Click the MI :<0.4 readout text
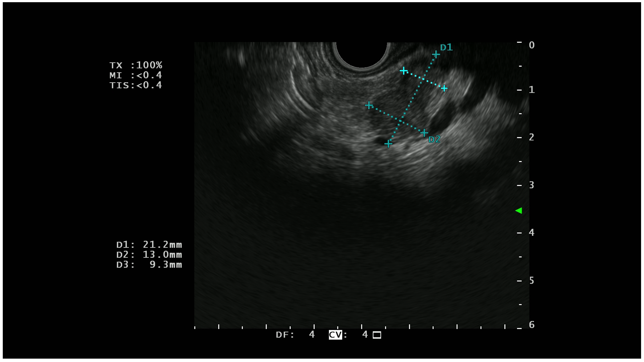The height and width of the screenshot is (362, 644). 136,75
